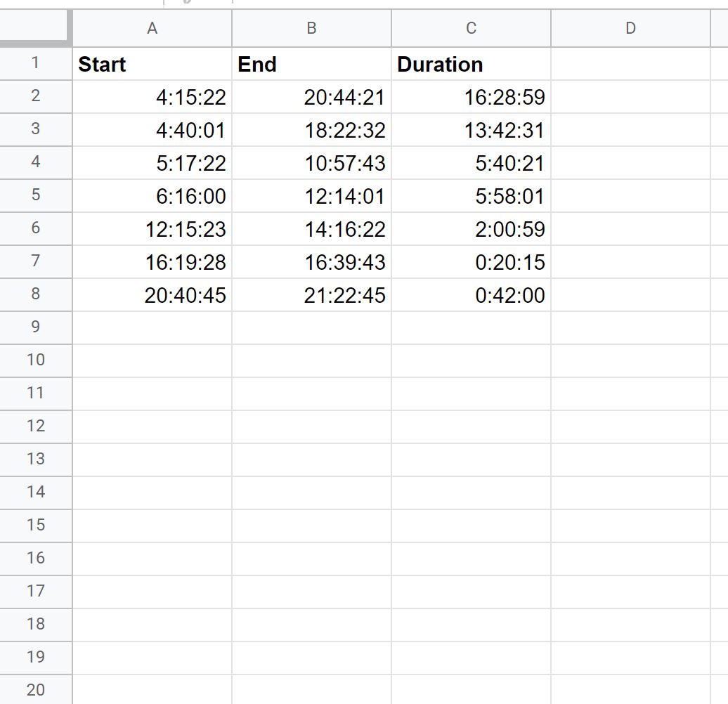Select column A header
Viewport: 728px width, 704px height.
point(152,29)
